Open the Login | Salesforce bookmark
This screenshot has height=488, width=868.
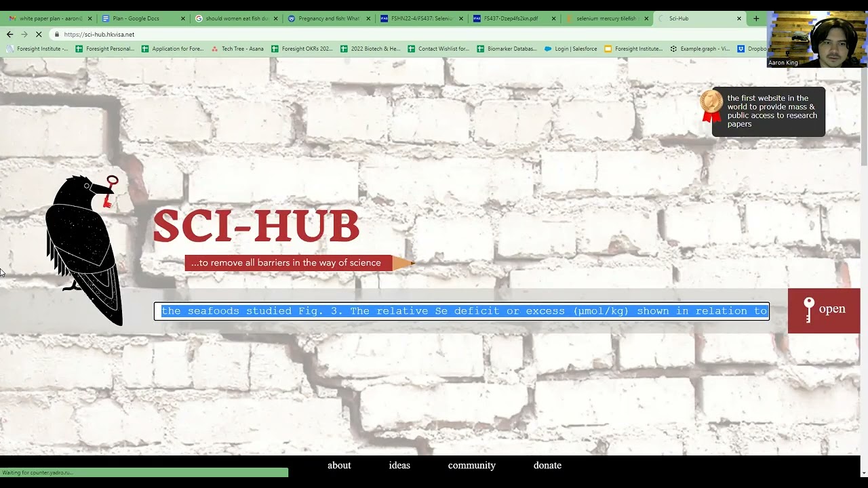[570, 49]
